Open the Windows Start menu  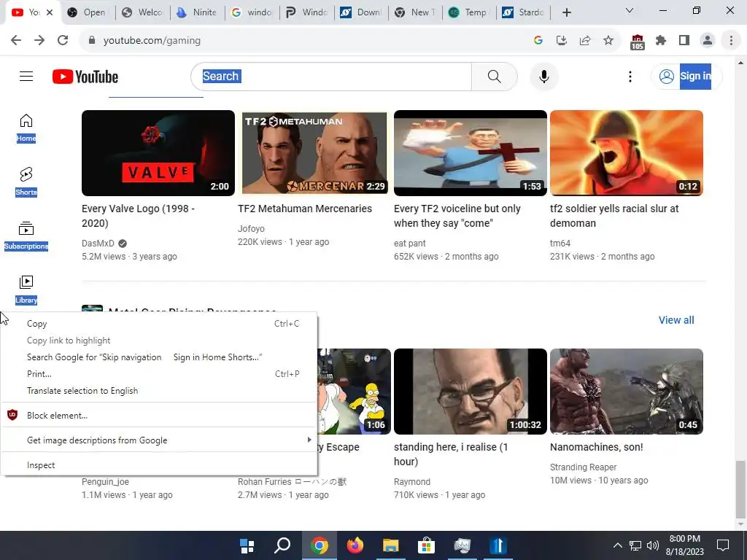coord(247,545)
